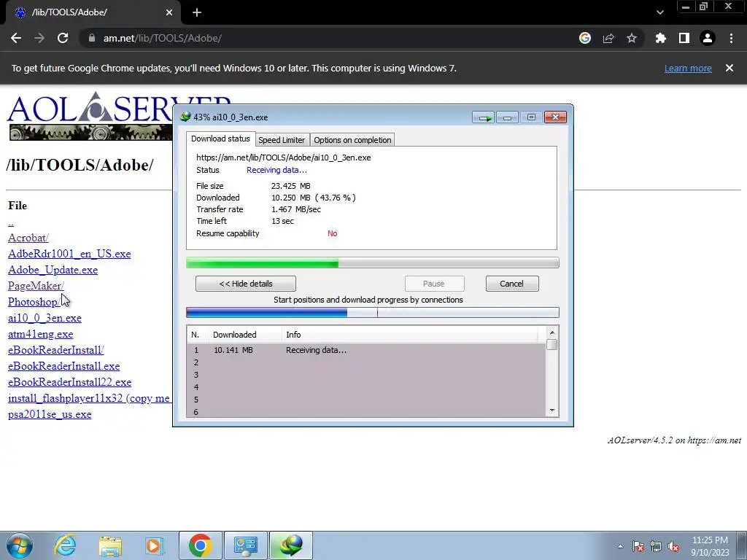Switch to Download status tab
The width and height of the screenshot is (747, 560).
(220, 139)
